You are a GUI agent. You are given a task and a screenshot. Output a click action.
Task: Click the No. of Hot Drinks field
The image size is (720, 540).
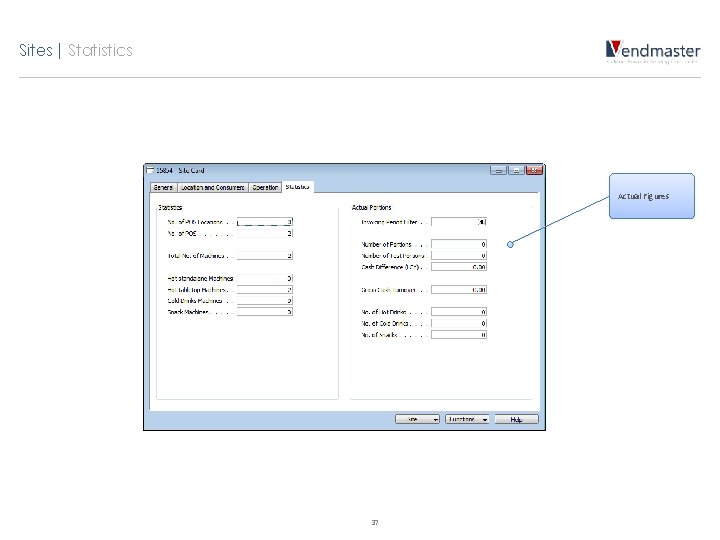coord(459,312)
